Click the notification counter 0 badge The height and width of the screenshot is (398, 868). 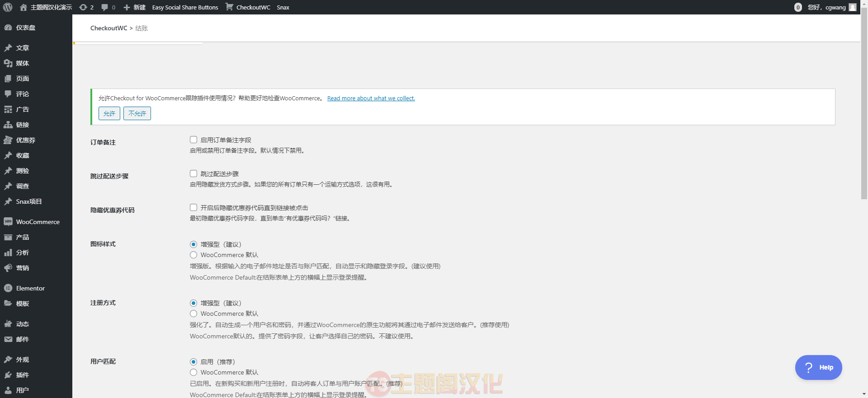click(x=798, y=7)
